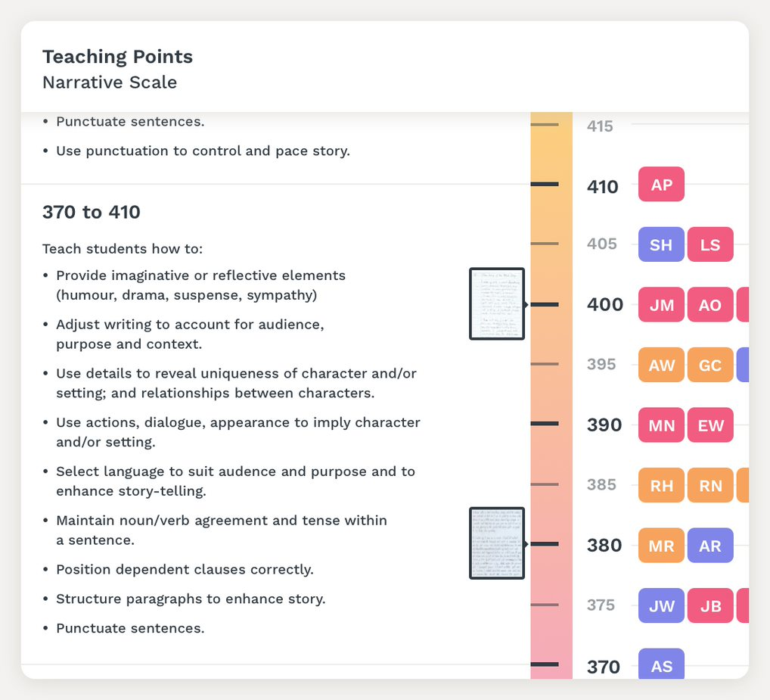Open student MR's badge at 380
The height and width of the screenshot is (700, 770).
click(x=660, y=545)
